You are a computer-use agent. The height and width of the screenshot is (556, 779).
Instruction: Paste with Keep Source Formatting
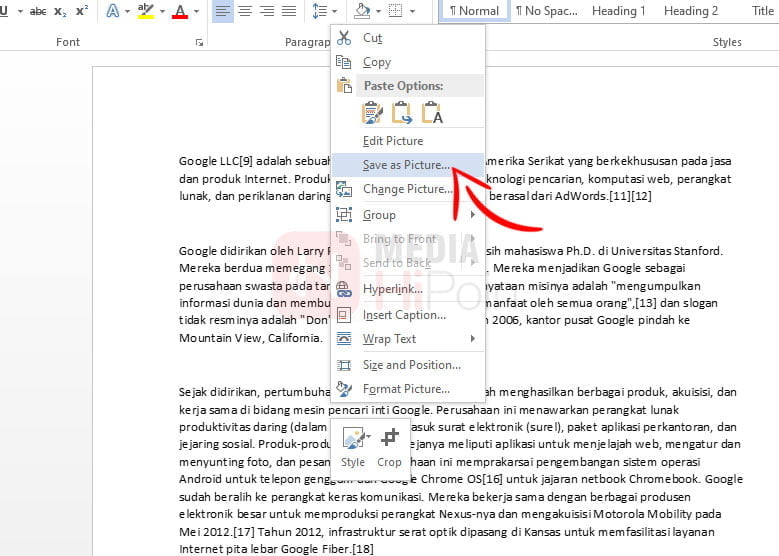[x=372, y=113]
